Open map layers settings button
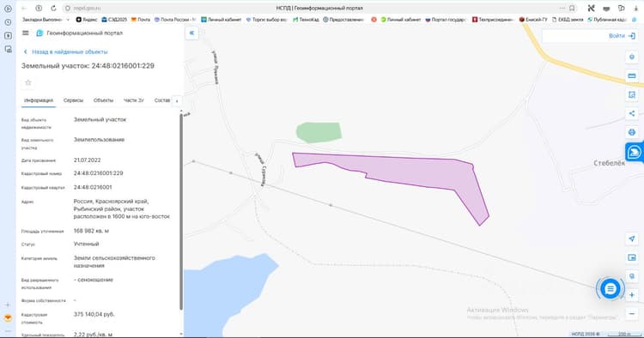 [x=632, y=57]
